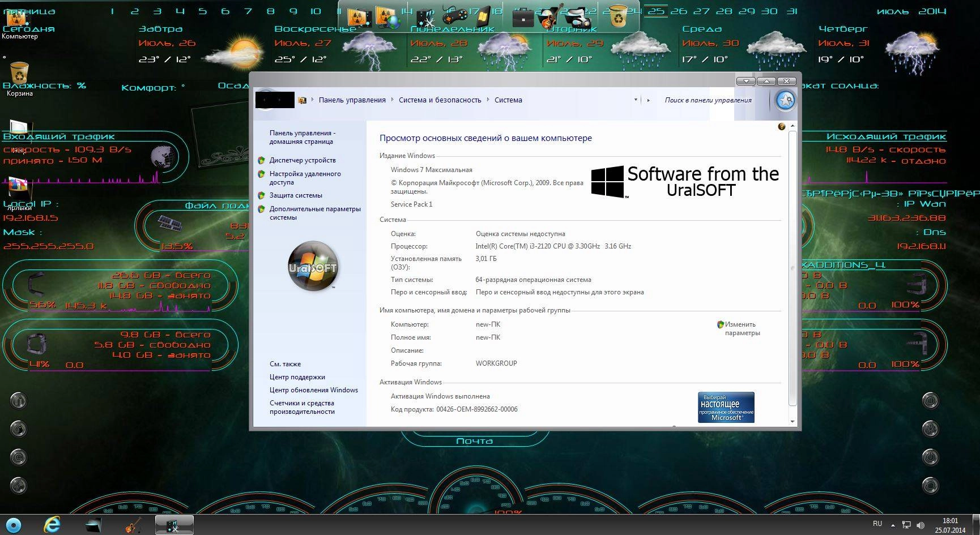Image resolution: width=980 pixels, height=535 pixels.
Task: Click the active Control Panel taskbar button
Action: (174, 525)
